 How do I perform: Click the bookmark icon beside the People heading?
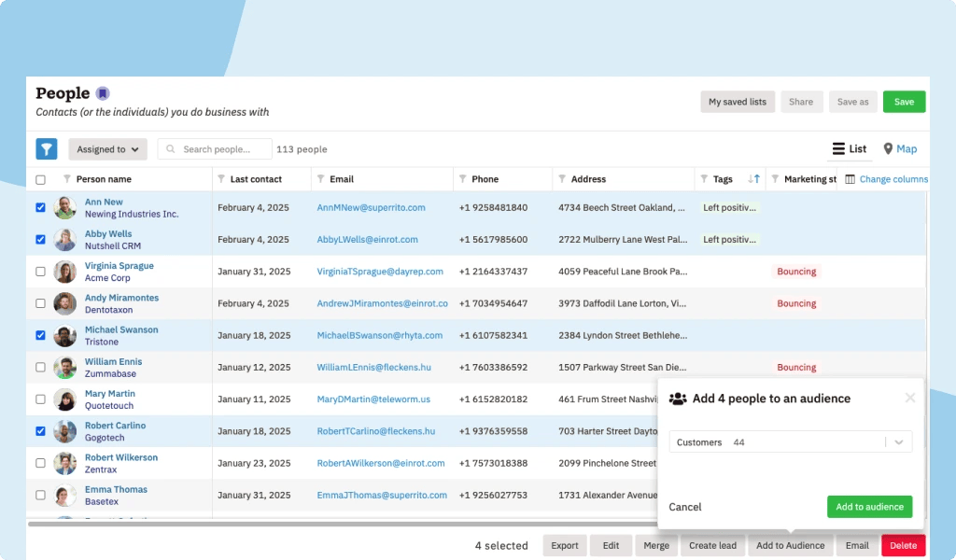[x=103, y=92]
